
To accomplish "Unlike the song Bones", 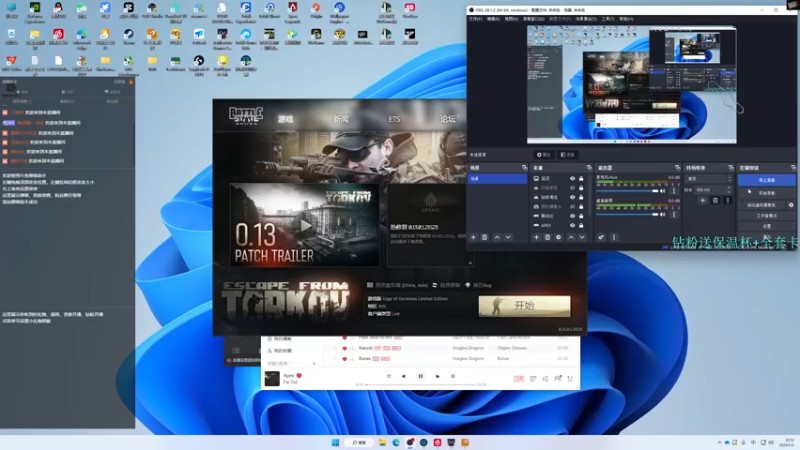I will point(344,359).
